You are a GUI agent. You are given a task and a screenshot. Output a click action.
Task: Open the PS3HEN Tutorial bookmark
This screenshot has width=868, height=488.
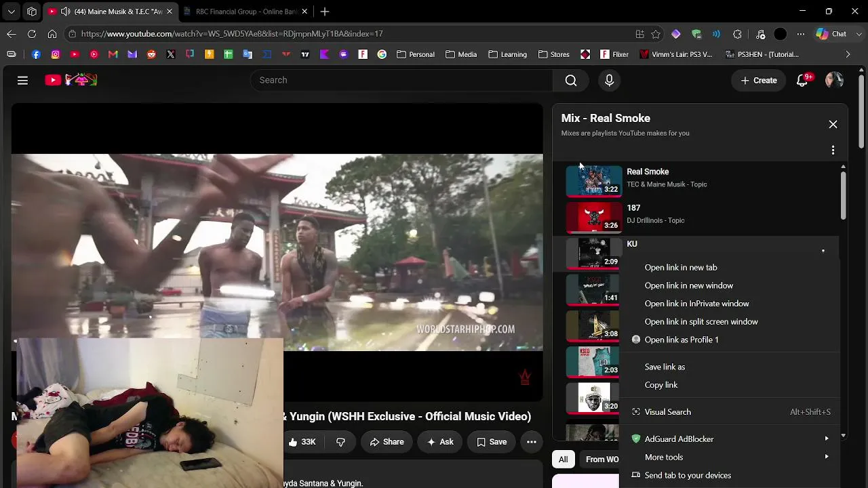[762, 54]
